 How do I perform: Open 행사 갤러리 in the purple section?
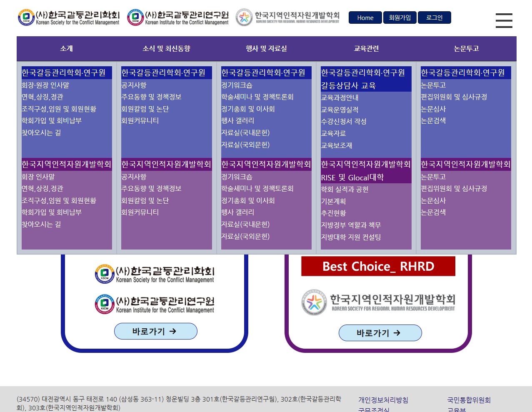pos(237,212)
